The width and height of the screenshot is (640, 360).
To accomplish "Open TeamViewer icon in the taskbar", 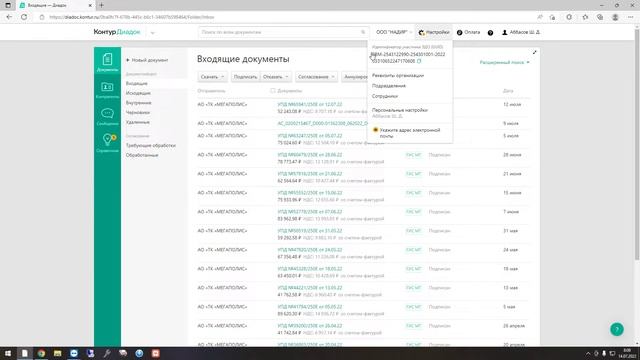I will (x=74, y=353).
